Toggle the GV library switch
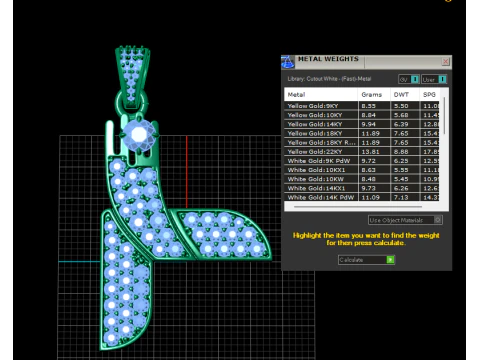Viewport: 480px width, 360px height. click(409, 79)
